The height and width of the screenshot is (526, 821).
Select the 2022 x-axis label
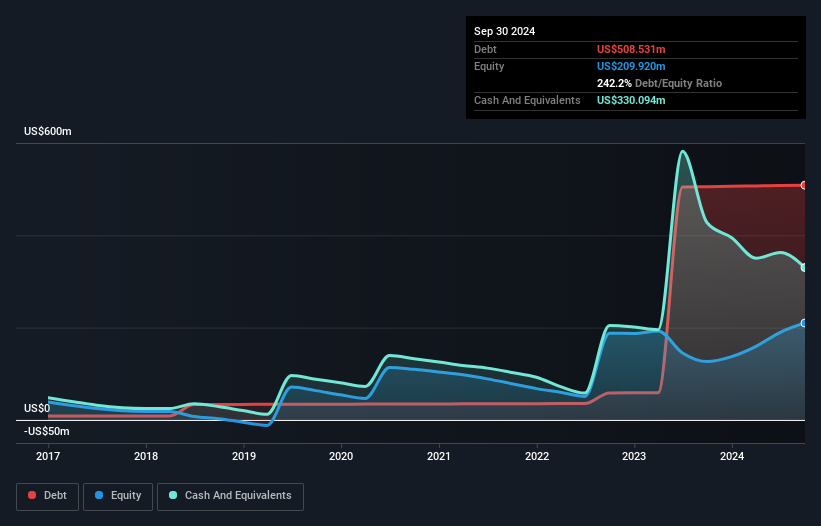pos(537,456)
